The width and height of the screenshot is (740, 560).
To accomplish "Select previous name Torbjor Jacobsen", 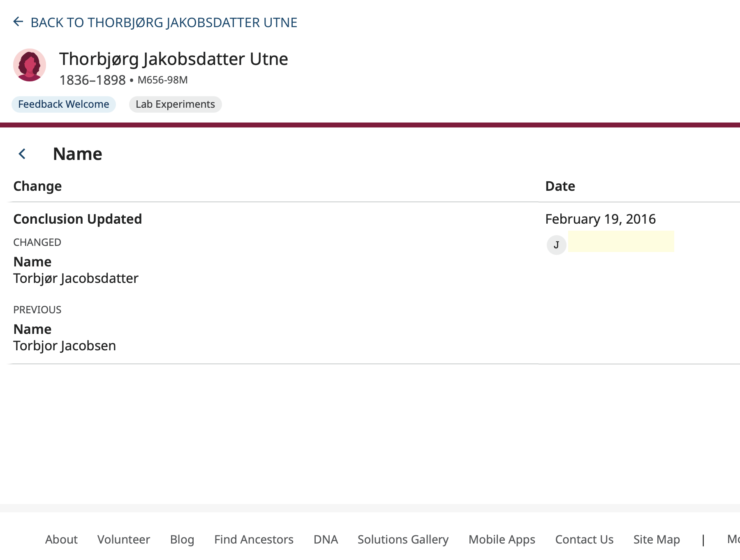I will point(65,346).
